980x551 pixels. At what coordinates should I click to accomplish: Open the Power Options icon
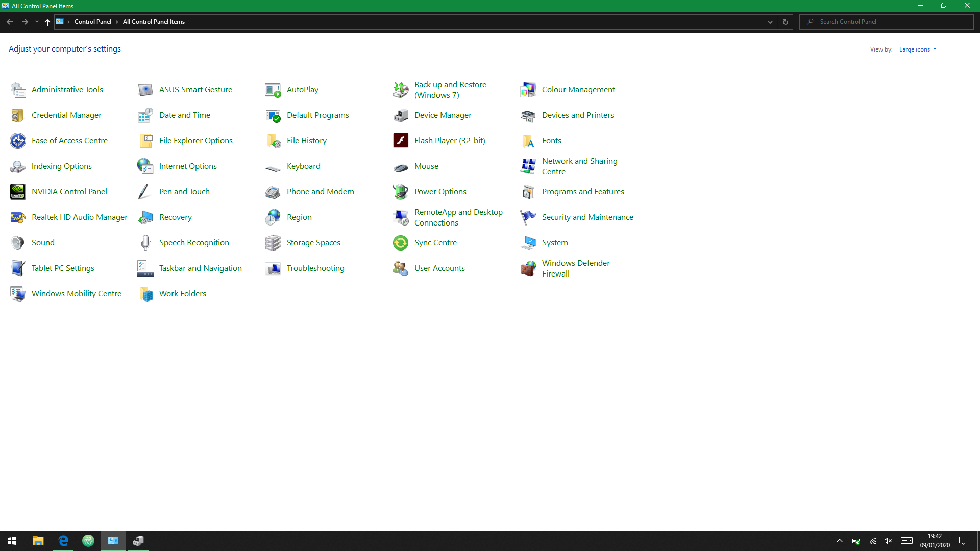(401, 192)
